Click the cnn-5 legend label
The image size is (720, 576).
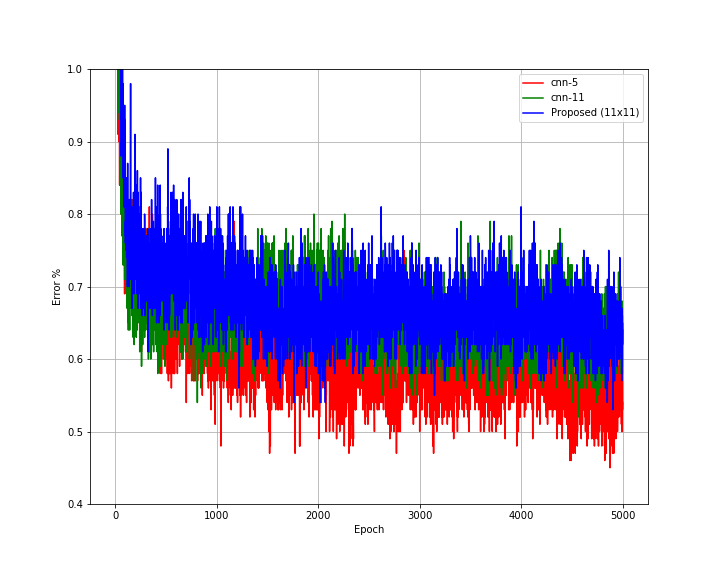pos(564,83)
